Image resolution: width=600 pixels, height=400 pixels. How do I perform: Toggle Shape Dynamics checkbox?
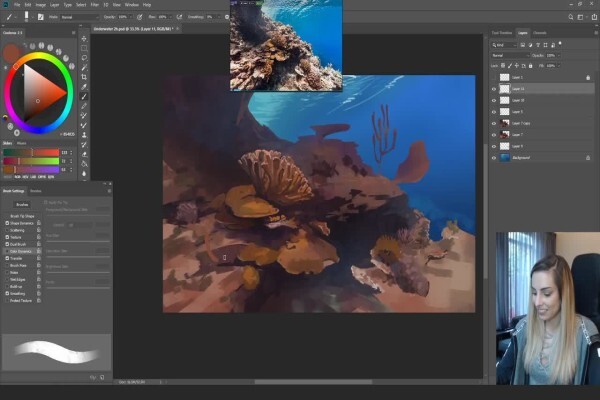(7, 223)
